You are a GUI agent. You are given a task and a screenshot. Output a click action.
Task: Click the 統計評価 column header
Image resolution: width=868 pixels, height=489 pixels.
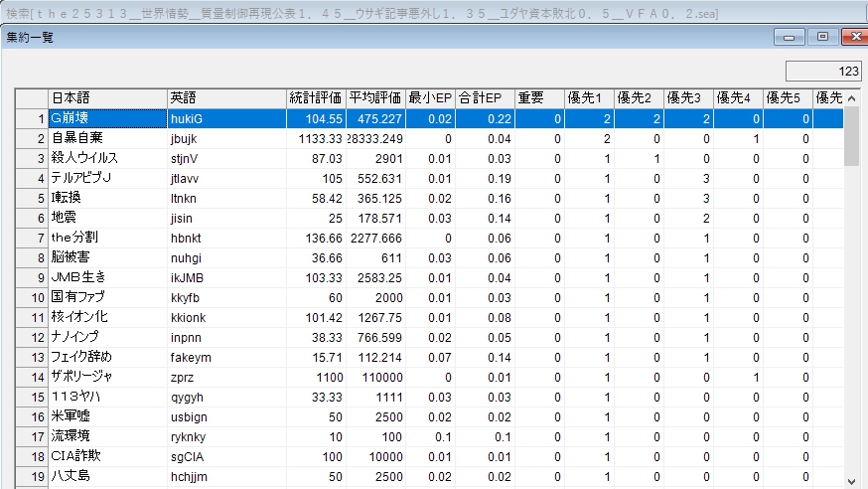pos(316,98)
